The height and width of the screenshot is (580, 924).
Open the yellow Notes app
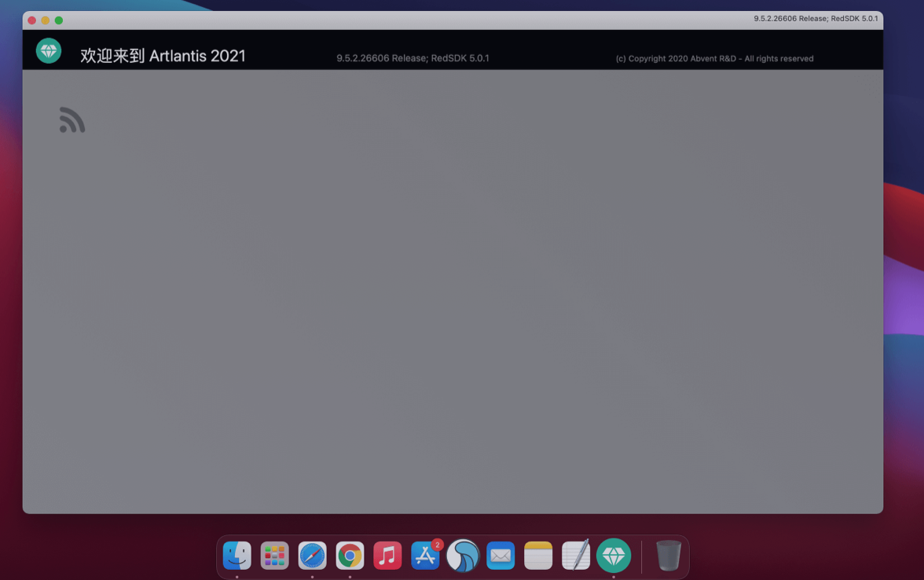538,556
